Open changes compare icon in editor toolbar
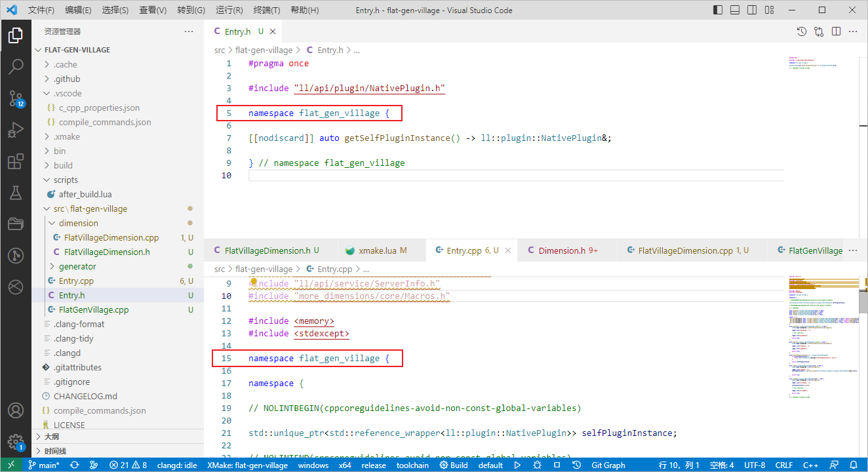 pos(819,31)
